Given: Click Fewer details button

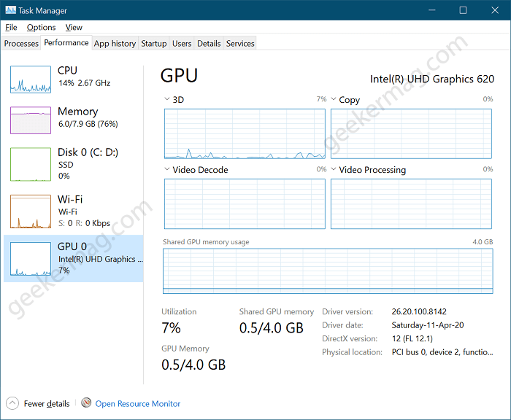Looking at the screenshot, I should coord(47,404).
